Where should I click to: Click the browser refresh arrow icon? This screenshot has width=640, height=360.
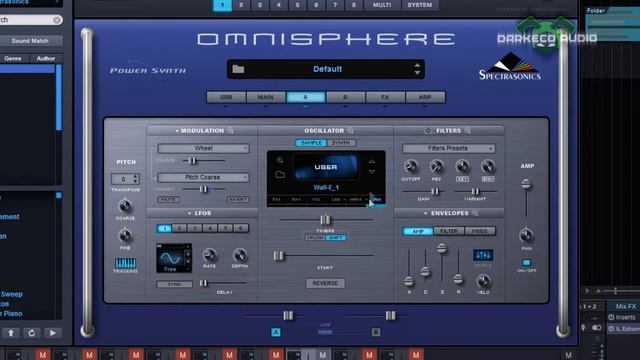coord(31,333)
